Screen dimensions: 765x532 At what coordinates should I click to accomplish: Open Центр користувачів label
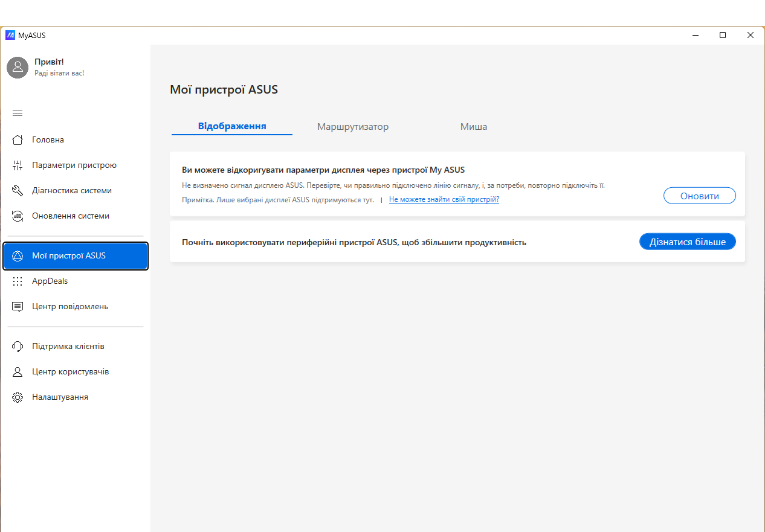coord(71,371)
